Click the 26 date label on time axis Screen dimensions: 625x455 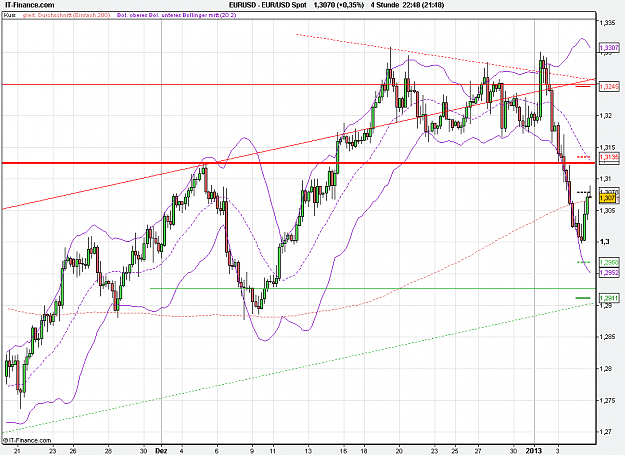point(73,451)
